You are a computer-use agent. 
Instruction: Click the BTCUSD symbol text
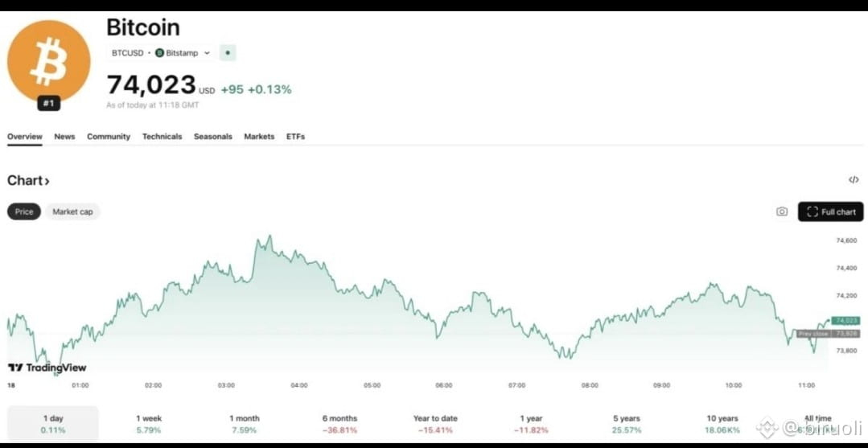point(127,53)
